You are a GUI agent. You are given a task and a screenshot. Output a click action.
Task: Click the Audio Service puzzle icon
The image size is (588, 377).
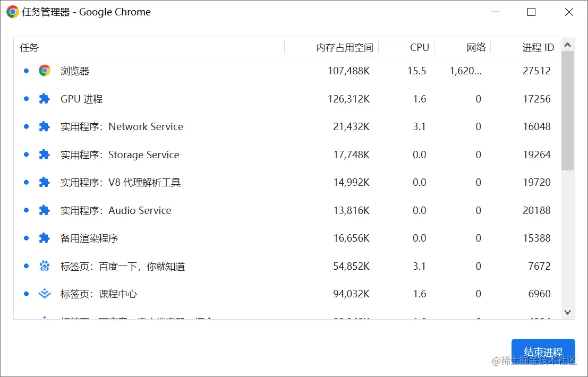coord(45,210)
